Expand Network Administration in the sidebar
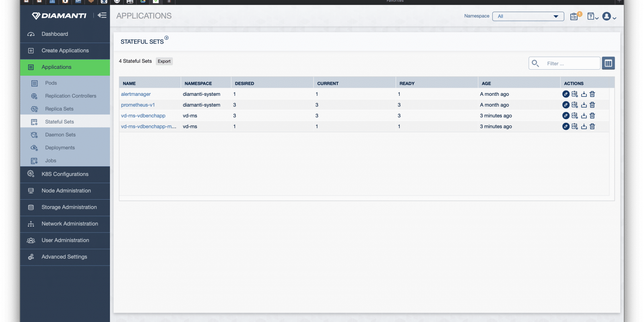 [x=65, y=224]
